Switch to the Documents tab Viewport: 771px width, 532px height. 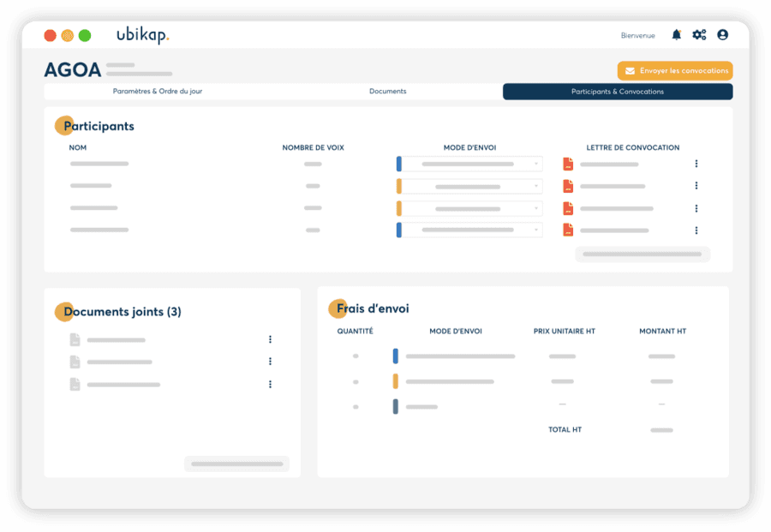click(x=387, y=91)
